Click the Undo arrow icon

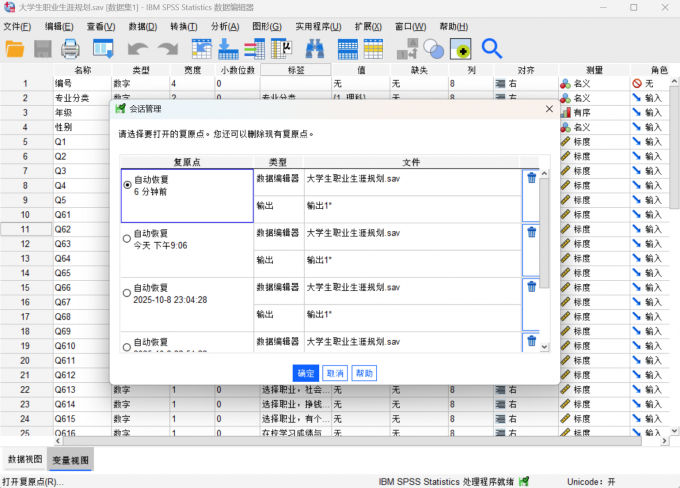click(137, 49)
